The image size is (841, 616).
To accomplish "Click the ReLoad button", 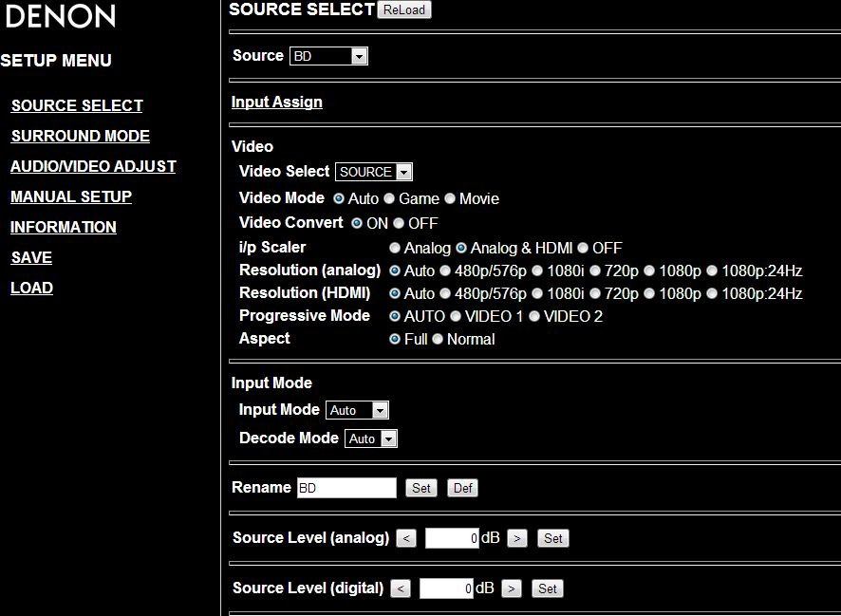I will [403, 9].
